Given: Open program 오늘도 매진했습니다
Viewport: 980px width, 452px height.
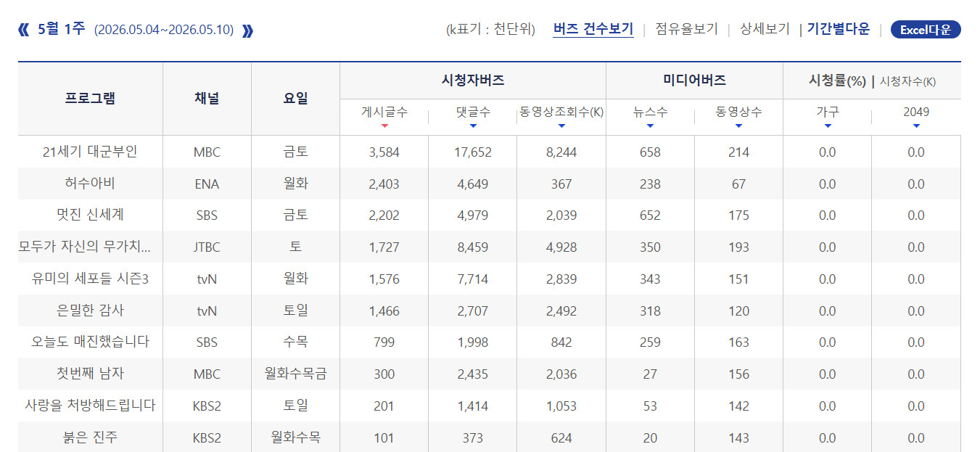Looking at the screenshot, I should tap(90, 342).
